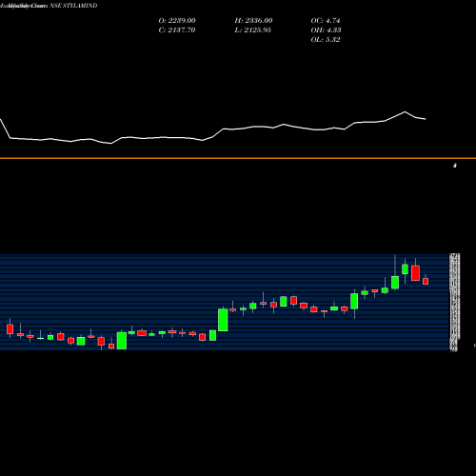Select the last red candle on the right
476x476 pixels.
426,281
